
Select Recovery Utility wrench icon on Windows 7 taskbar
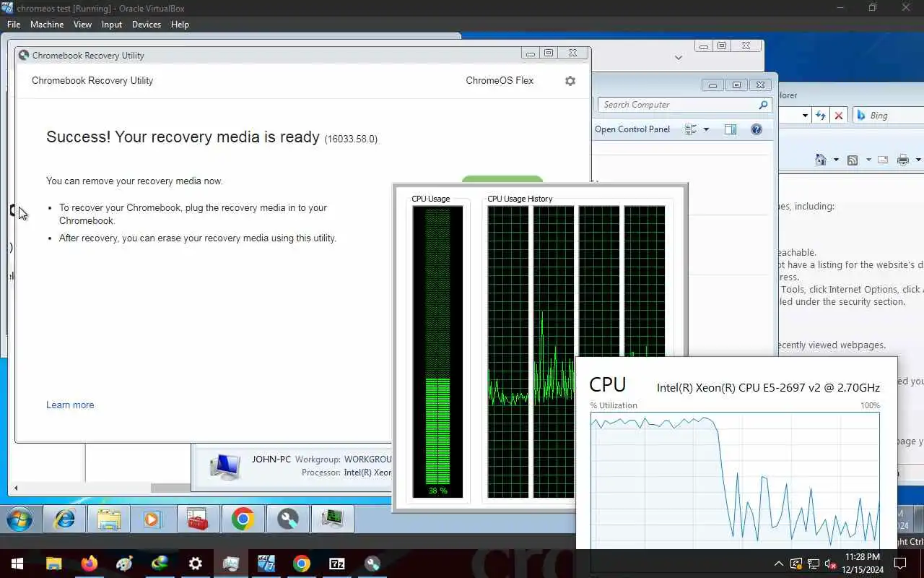coord(287,519)
